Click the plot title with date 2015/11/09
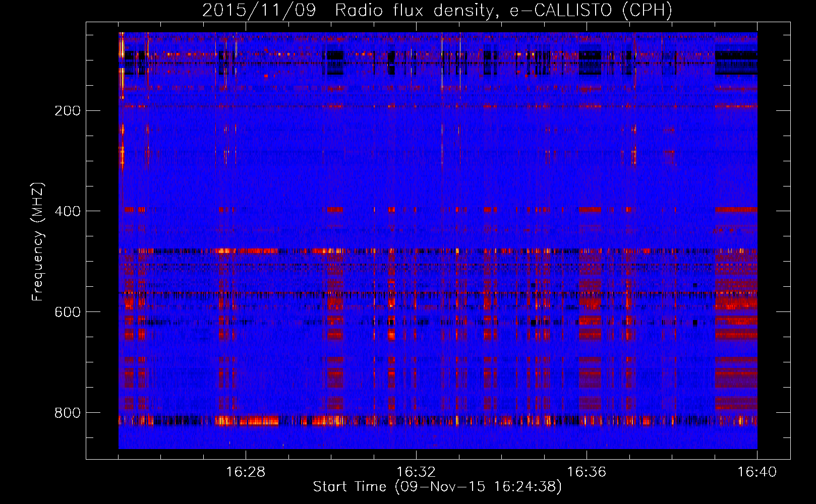The height and width of the screenshot is (504, 816). (x=437, y=10)
